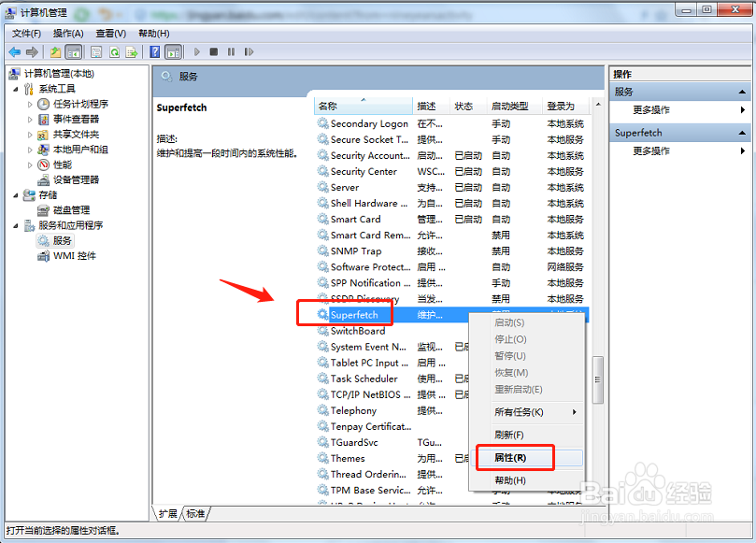Expand the 共享文件夹 node arrow
The height and width of the screenshot is (543, 756).
pyautogui.click(x=30, y=135)
